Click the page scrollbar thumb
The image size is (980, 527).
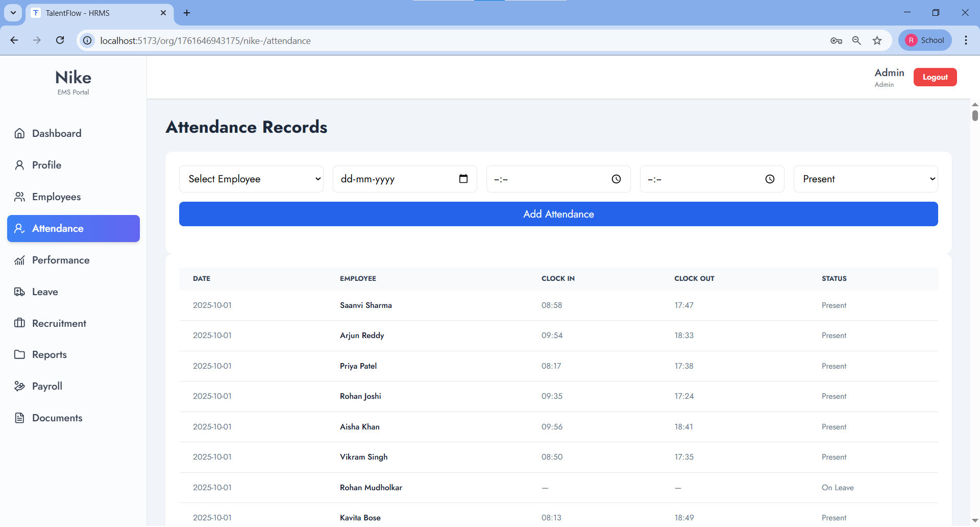pyautogui.click(x=975, y=115)
